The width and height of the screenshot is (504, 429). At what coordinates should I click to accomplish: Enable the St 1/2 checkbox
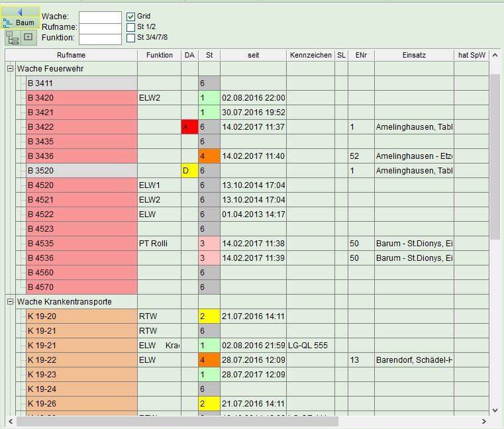tap(131, 27)
